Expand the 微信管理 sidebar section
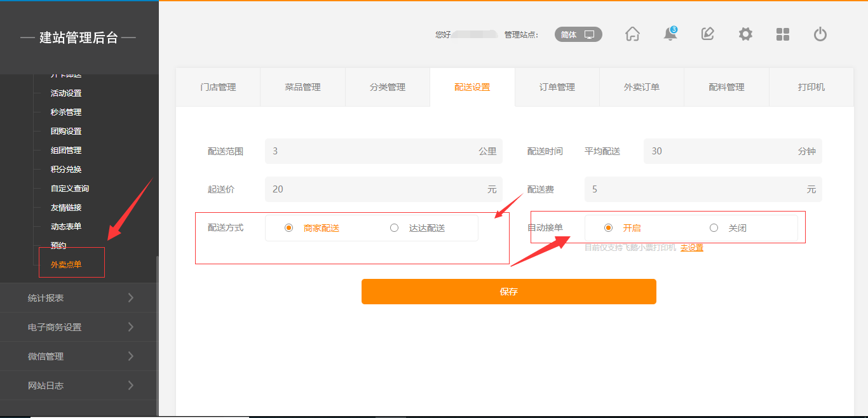Screen dimensions: 868x418 [79, 356]
